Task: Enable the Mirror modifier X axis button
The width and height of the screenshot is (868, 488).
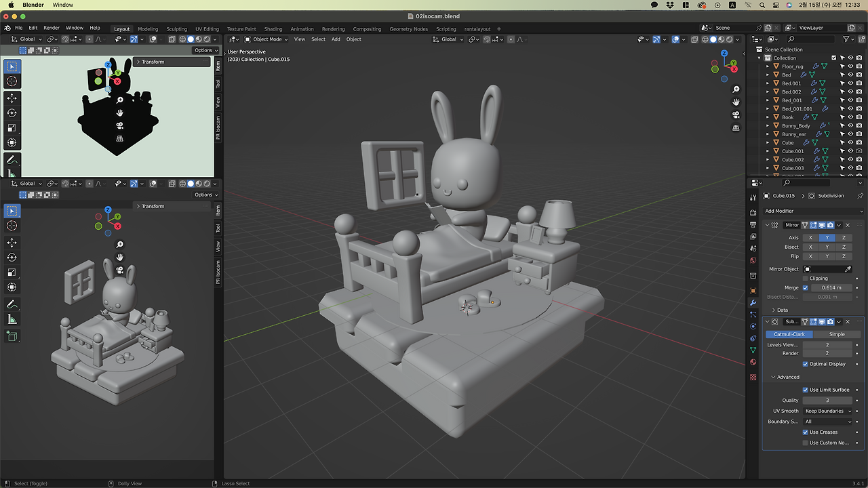Action: pos(810,238)
